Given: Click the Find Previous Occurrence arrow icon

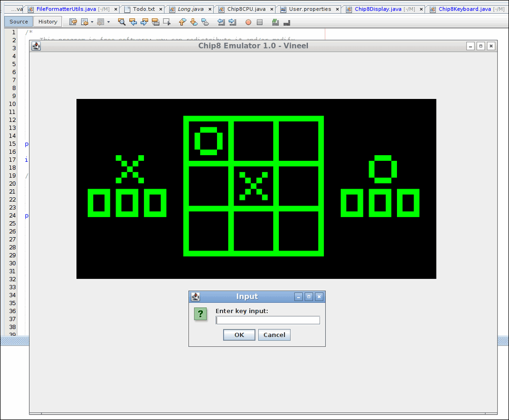Looking at the screenshot, I should pos(134,22).
